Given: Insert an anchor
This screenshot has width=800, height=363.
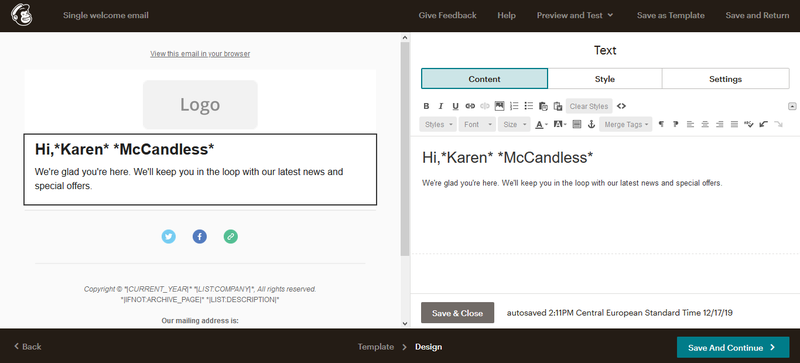Looking at the screenshot, I should coord(591,125).
